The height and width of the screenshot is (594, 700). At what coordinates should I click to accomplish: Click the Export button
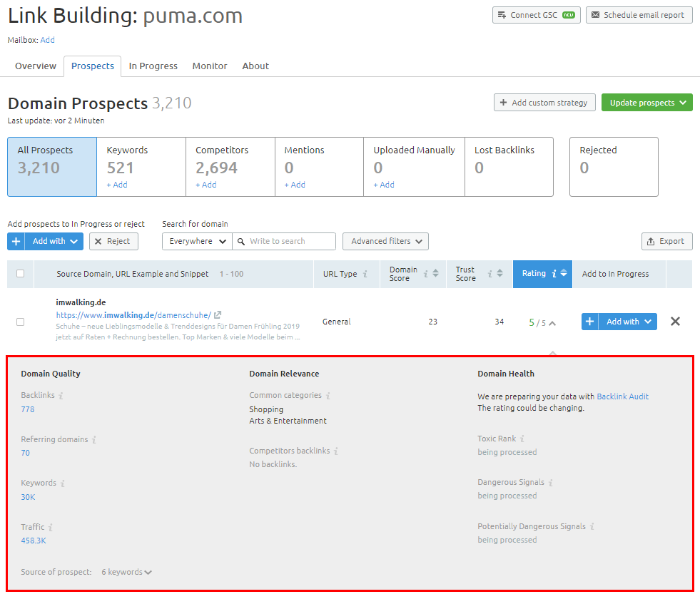pos(666,242)
